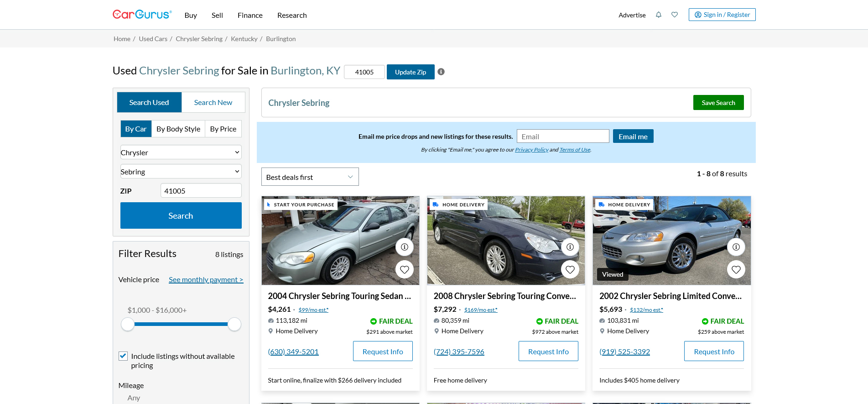Image resolution: width=868 pixels, height=404 pixels.
Task: Go to Home breadcrumb
Action: pyautogui.click(x=122, y=39)
